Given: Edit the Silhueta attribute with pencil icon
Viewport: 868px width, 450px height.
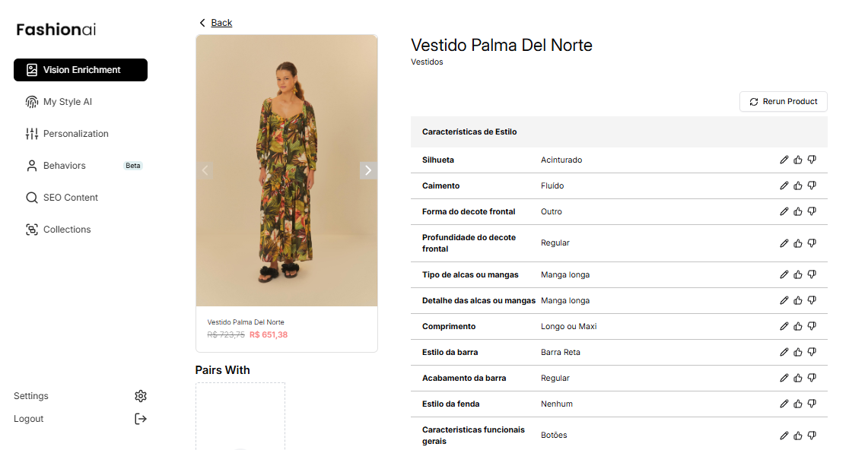Looking at the screenshot, I should [x=784, y=160].
